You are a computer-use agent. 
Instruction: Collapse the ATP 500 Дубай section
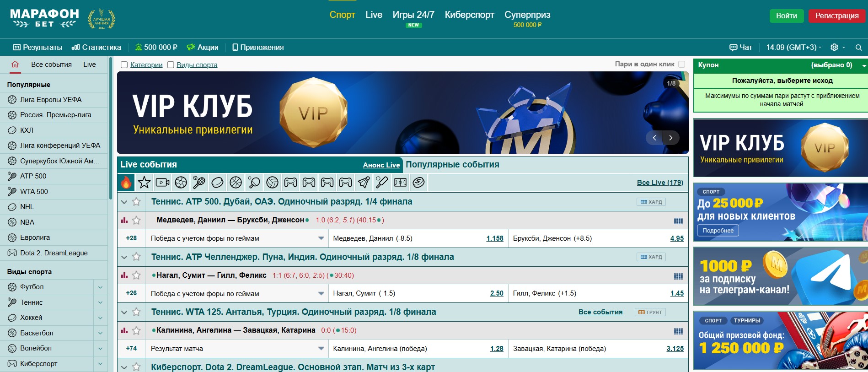coord(124,202)
